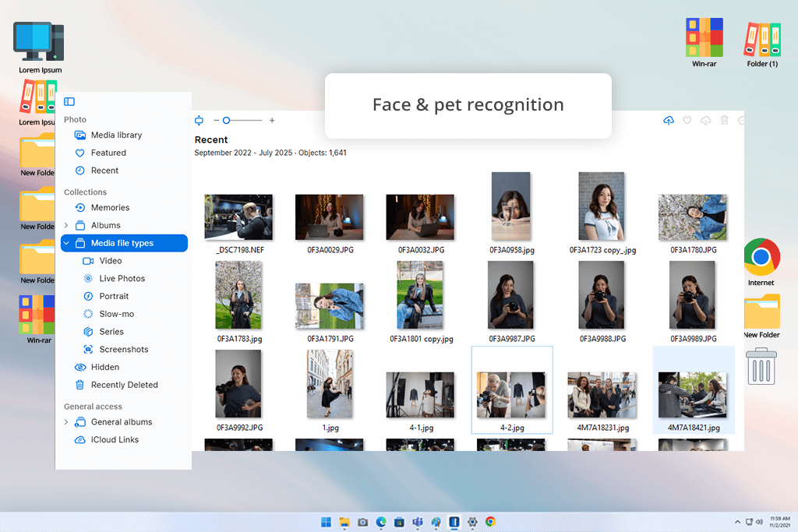Click the 4M7A18231.jpg file name
The width and height of the screenshot is (798, 532).
tap(602, 428)
